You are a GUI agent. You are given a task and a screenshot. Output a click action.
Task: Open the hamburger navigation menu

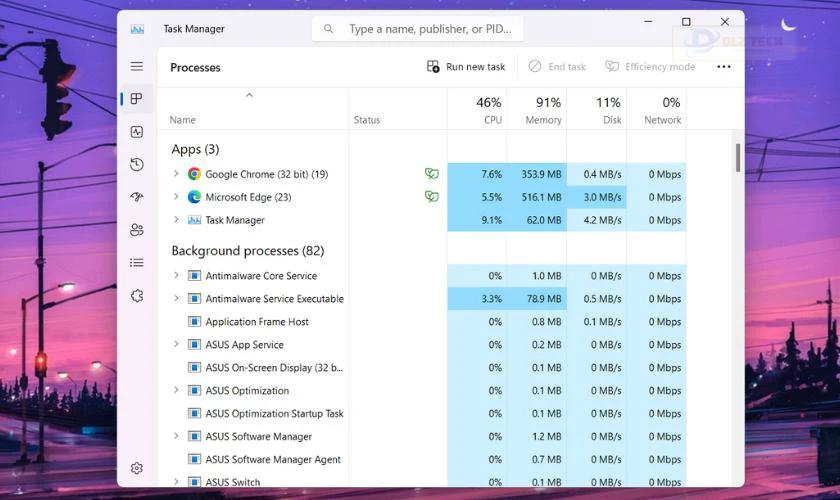[x=137, y=66]
